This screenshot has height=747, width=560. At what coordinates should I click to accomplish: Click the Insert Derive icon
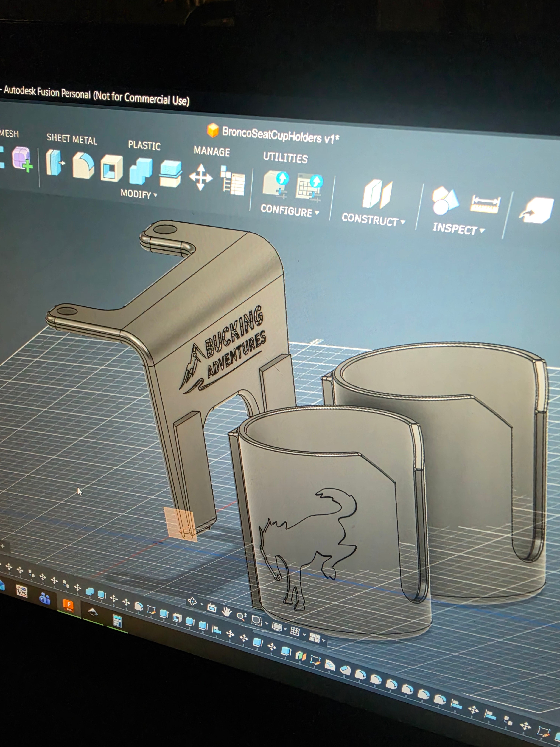pyautogui.click(x=537, y=210)
